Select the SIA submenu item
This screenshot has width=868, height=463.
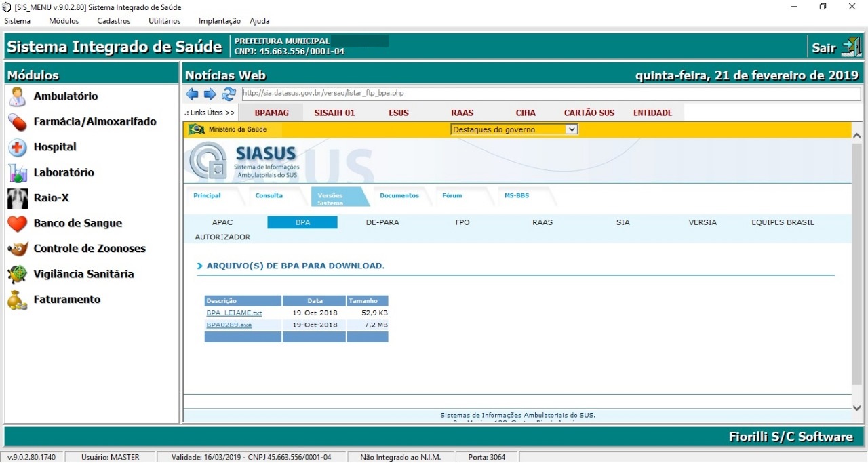point(623,222)
